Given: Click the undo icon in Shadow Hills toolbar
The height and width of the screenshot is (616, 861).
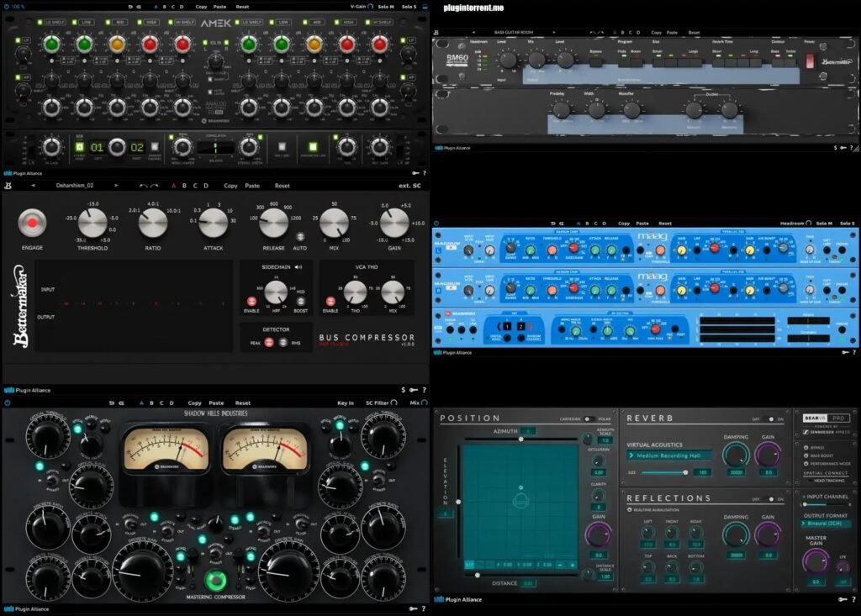Looking at the screenshot, I should pyautogui.click(x=112, y=403).
